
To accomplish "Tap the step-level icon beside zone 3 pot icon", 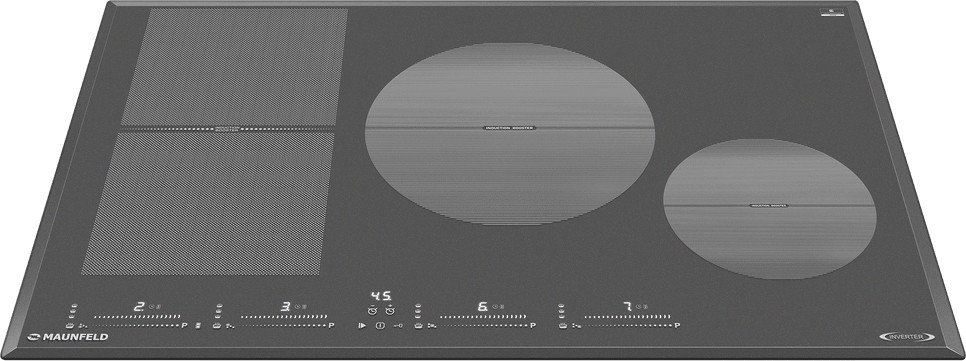I will pos(230,326).
